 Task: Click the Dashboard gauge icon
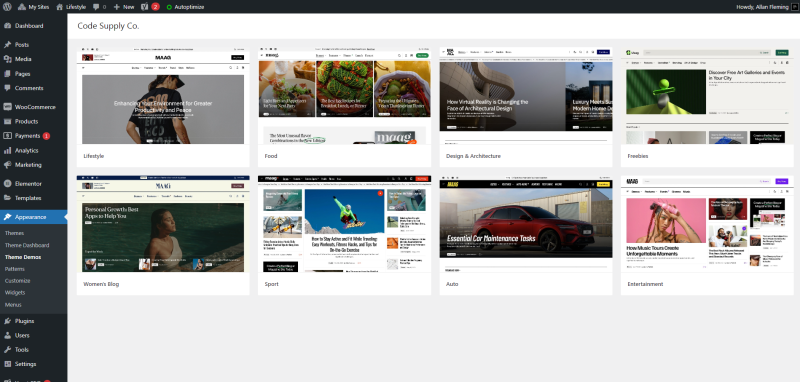8,26
